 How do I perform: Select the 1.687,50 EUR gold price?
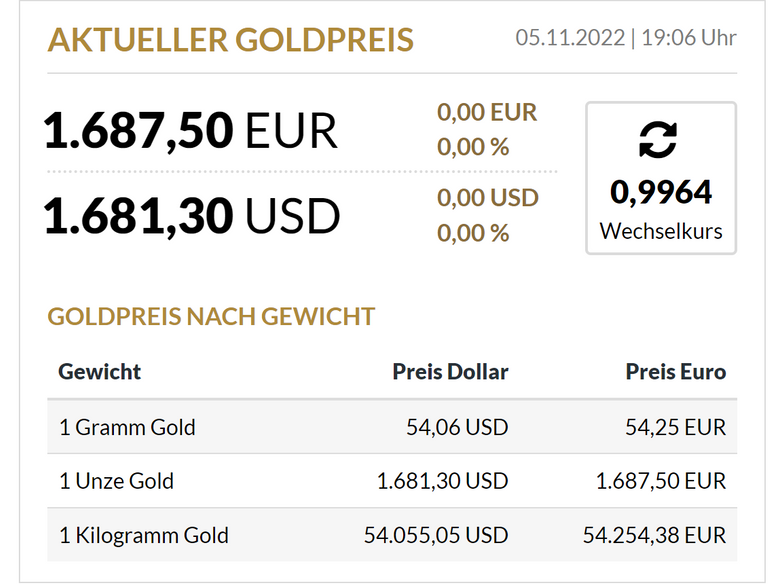click(191, 130)
